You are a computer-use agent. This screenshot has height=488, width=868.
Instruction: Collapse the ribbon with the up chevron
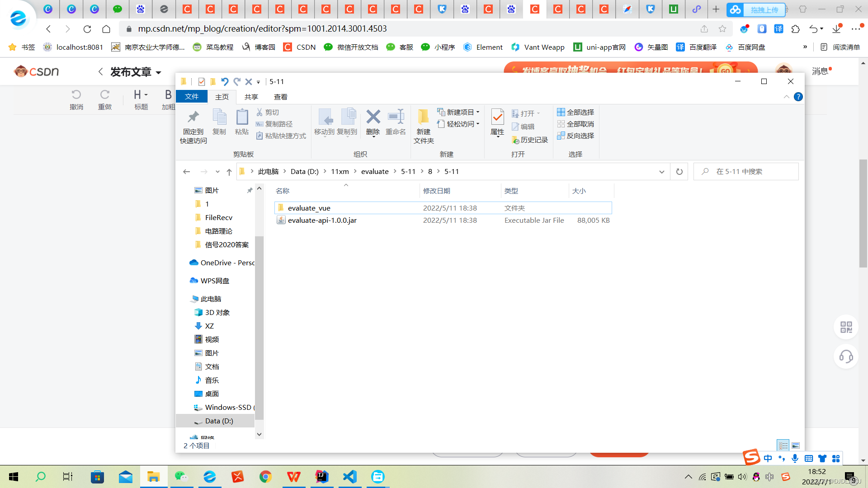coord(787,96)
